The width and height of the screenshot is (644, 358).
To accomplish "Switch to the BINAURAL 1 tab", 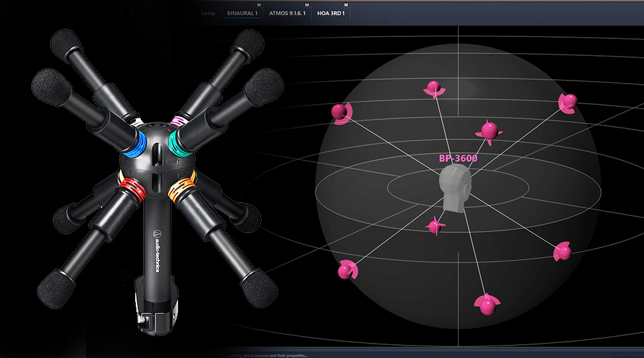I will [x=242, y=13].
